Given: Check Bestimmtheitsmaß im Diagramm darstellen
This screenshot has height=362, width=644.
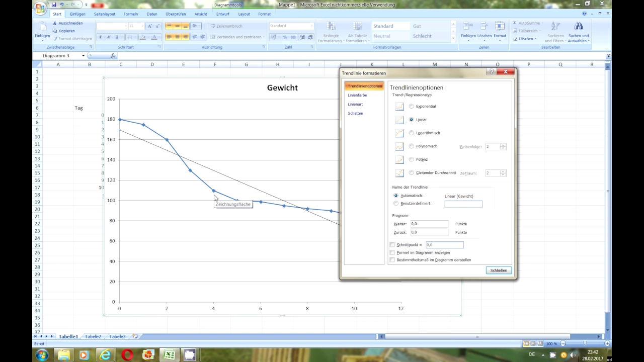Looking at the screenshot, I should 392,260.
